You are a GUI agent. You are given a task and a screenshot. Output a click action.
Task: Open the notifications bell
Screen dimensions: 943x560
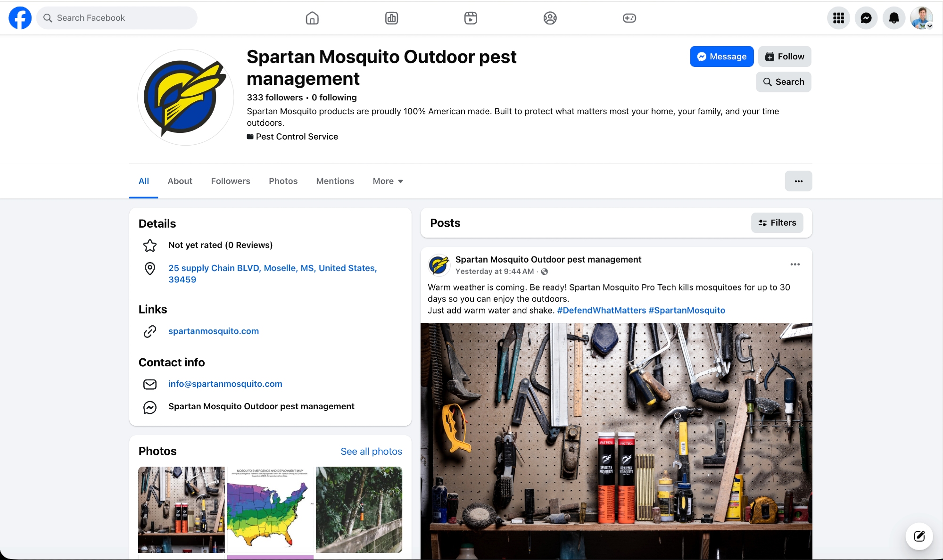click(x=893, y=18)
